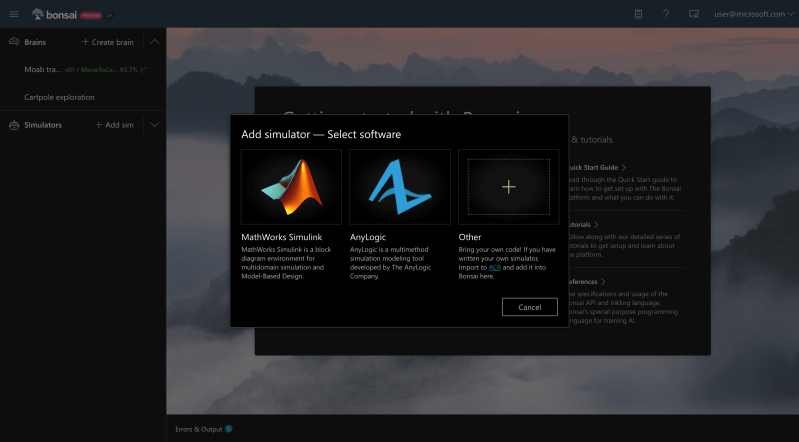Click the Simulators section label

tap(43, 124)
